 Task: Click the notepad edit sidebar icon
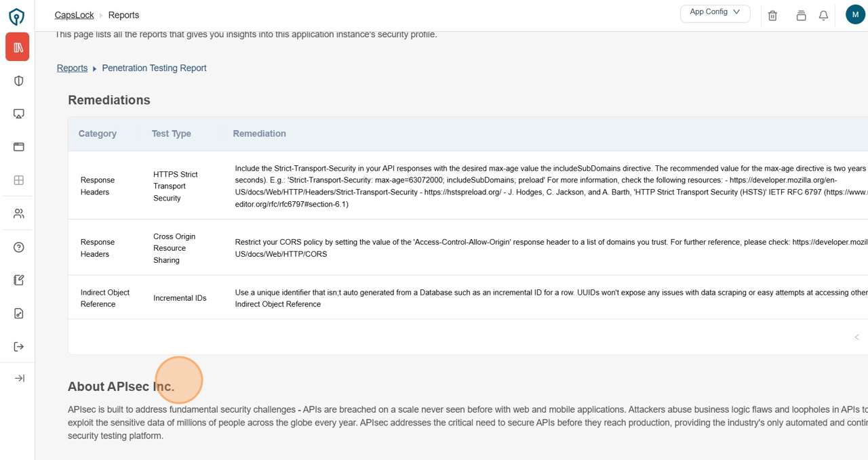[19, 280]
